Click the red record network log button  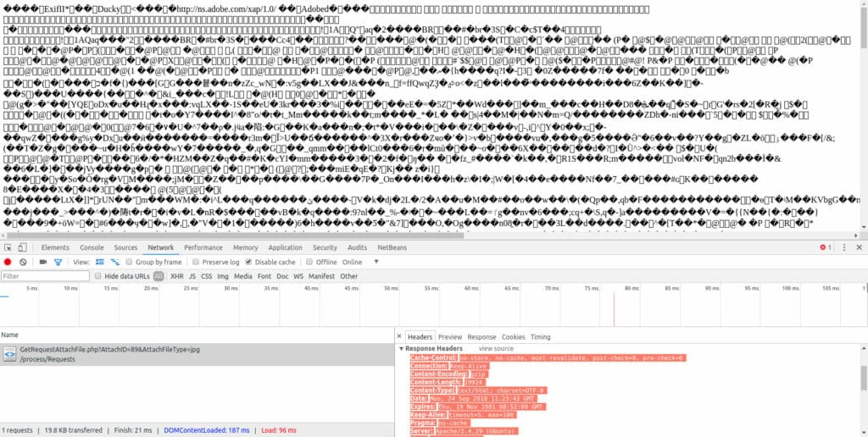tap(8, 262)
